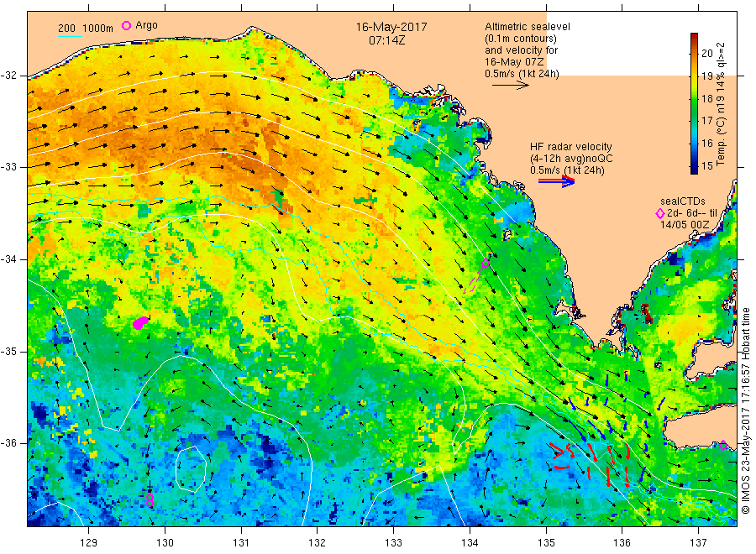756x554 pixels.
Task: Click the '14/05 00Z' text
Action: click(685, 225)
